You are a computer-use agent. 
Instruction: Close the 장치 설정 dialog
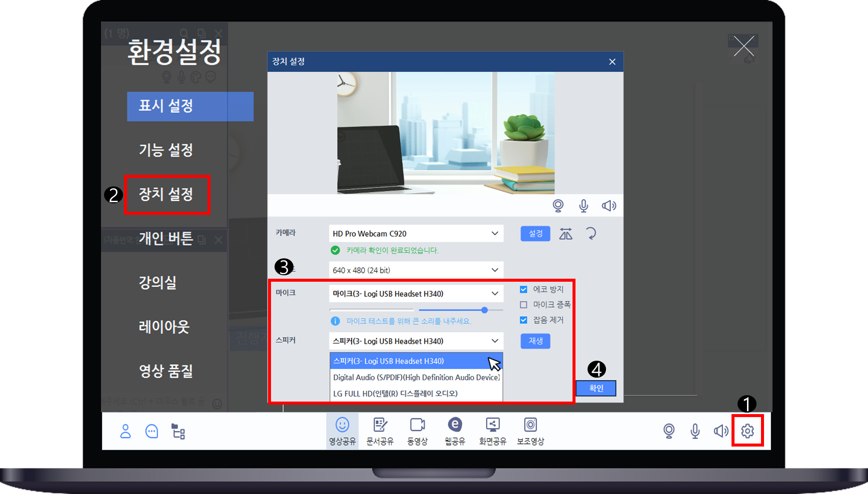612,62
